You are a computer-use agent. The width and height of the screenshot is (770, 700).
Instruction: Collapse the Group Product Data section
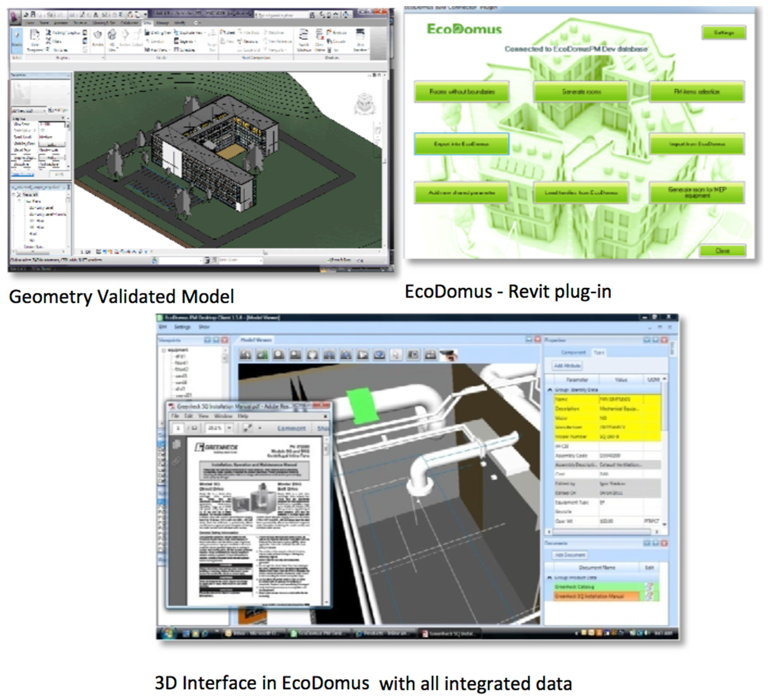click(550, 577)
